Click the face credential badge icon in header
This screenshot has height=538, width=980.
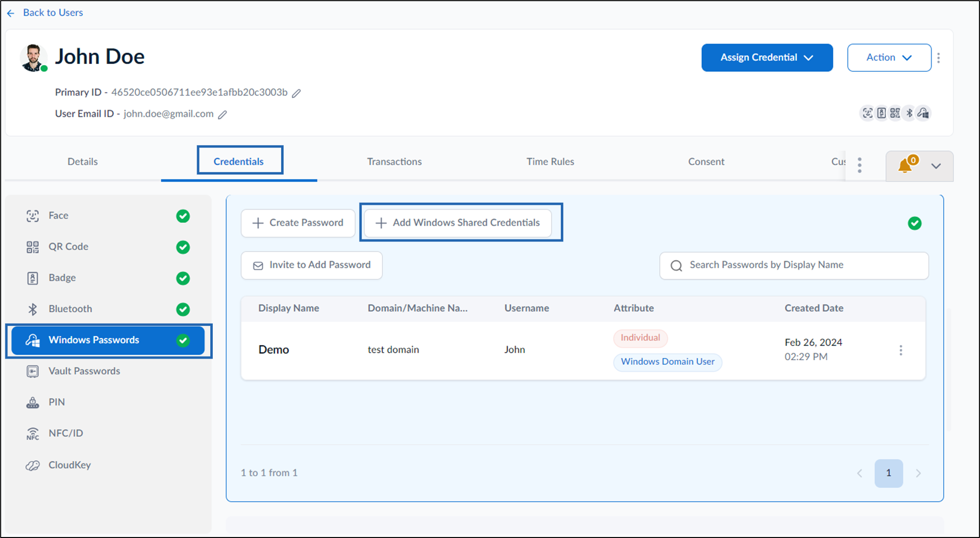click(x=868, y=113)
